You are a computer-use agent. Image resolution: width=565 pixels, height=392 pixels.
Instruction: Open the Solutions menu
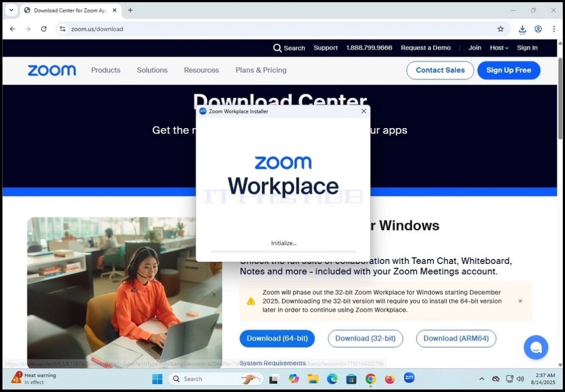152,70
